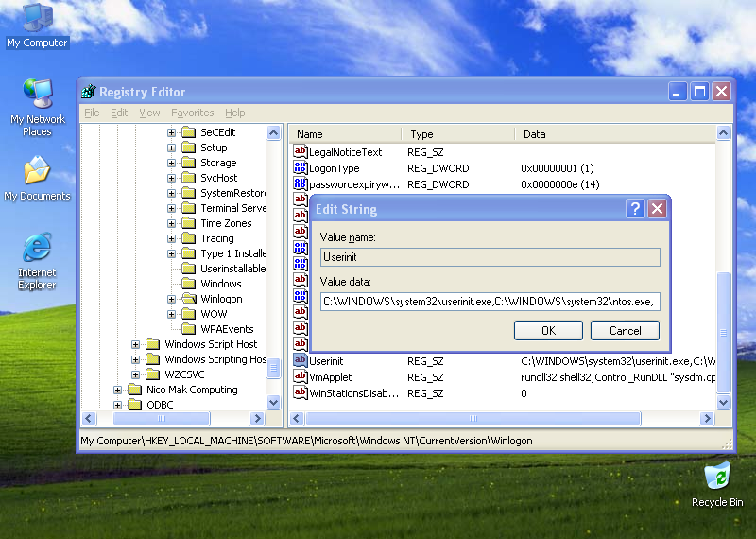Click the WZCSVC folder icon
The height and width of the screenshot is (539, 756).
point(153,374)
